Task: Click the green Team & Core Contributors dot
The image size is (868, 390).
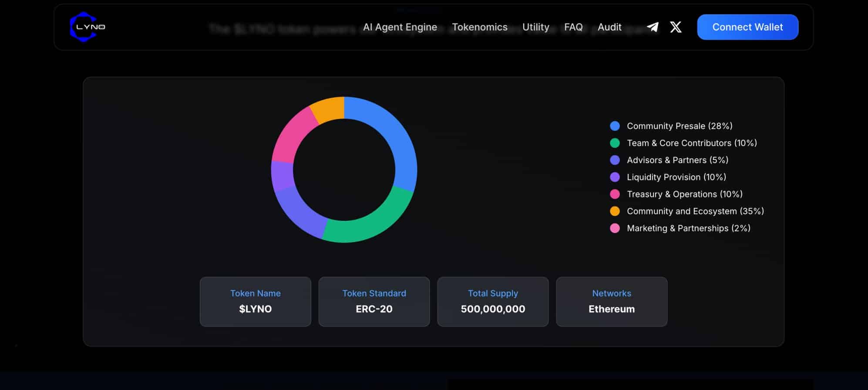Action: pyautogui.click(x=615, y=143)
